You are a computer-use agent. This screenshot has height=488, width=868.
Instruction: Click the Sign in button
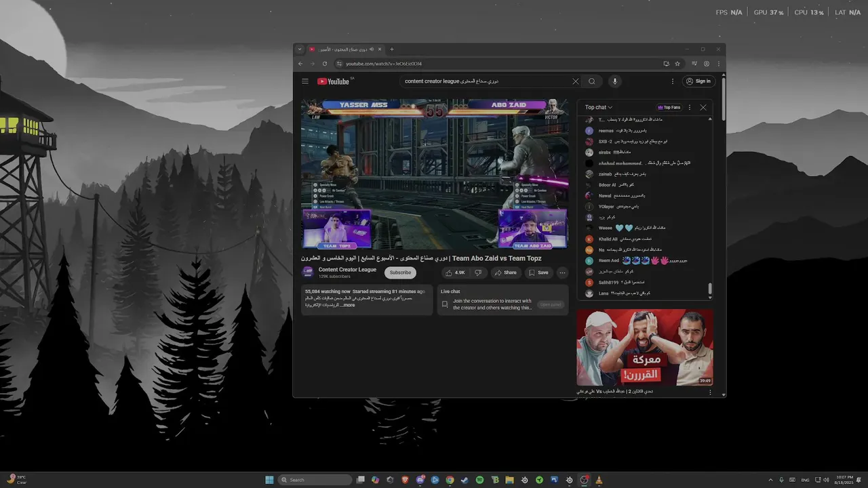tap(698, 81)
